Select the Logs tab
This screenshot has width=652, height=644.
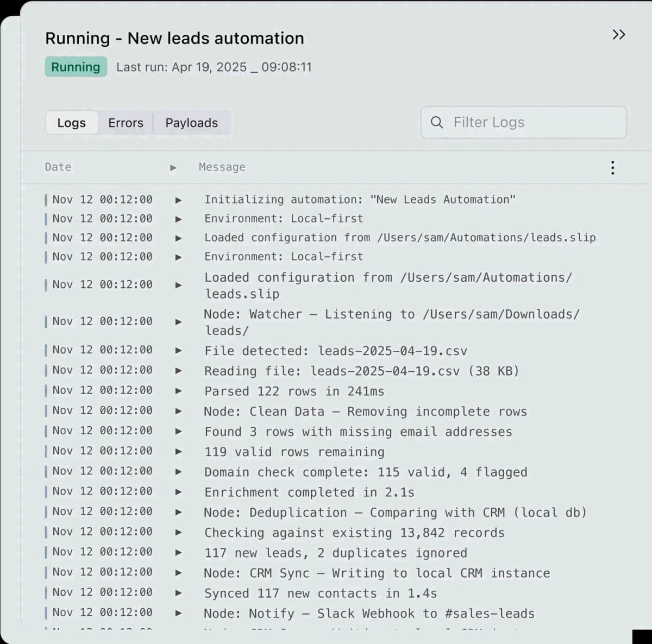[71, 123]
